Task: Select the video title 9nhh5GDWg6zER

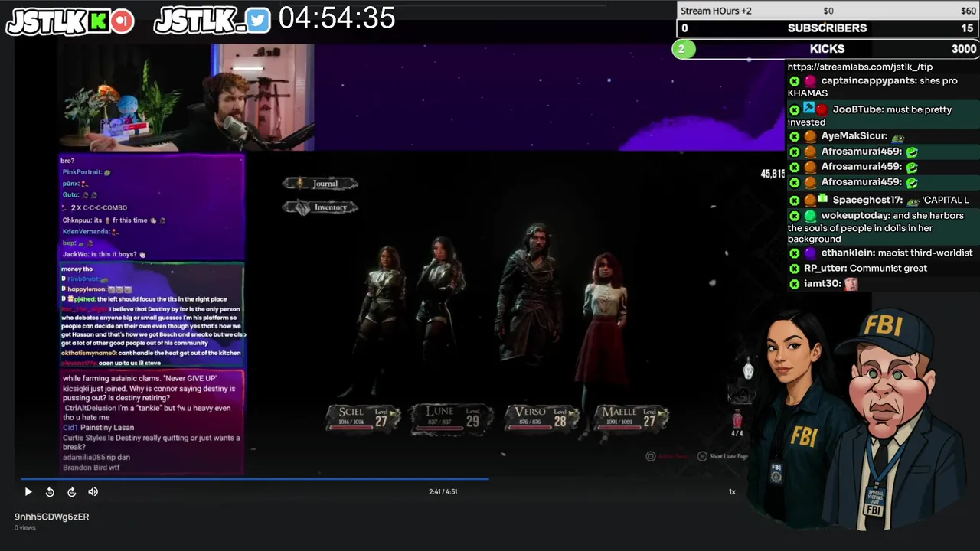Action: tap(51, 517)
